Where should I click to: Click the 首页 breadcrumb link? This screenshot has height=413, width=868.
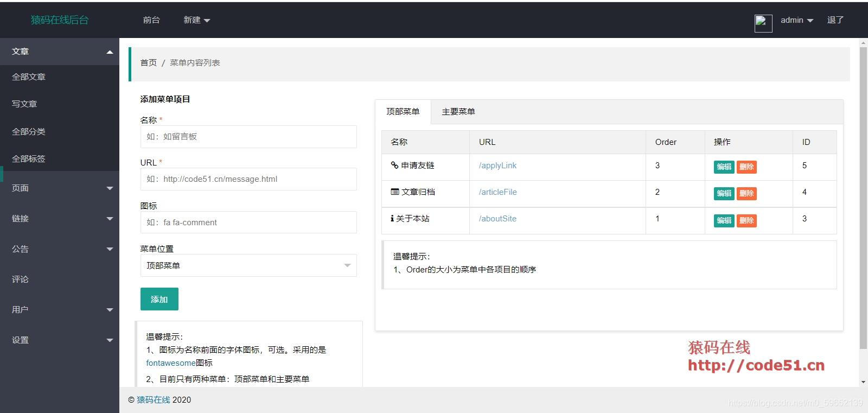[149, 63]
